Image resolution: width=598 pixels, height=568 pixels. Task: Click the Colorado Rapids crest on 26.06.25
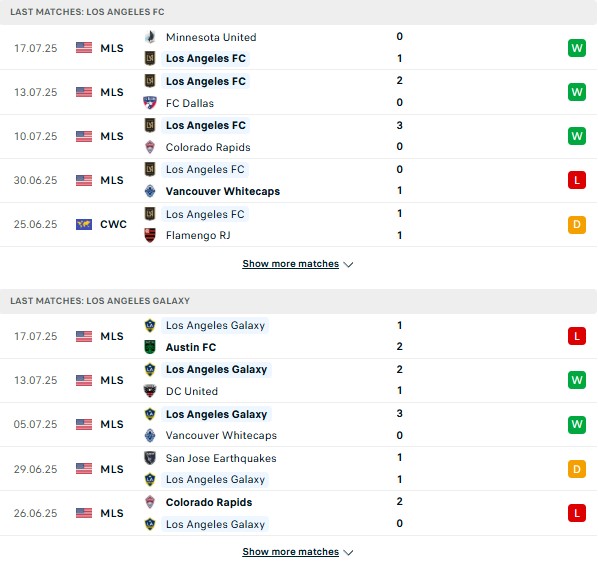tap(150, 502)
